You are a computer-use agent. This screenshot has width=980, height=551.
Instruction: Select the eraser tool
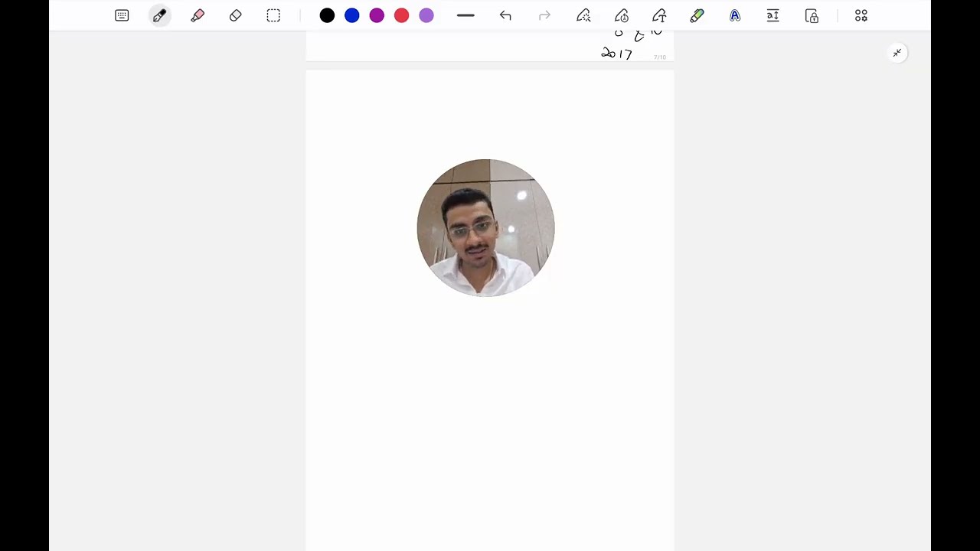[x=235, y=15]
